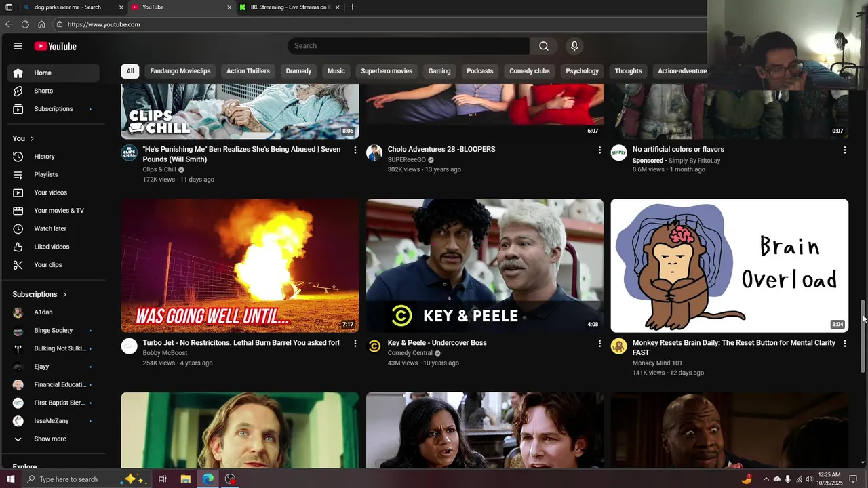Click the browser address bar
The width and height of the screenshot is (868, 488).
(380, 24)
